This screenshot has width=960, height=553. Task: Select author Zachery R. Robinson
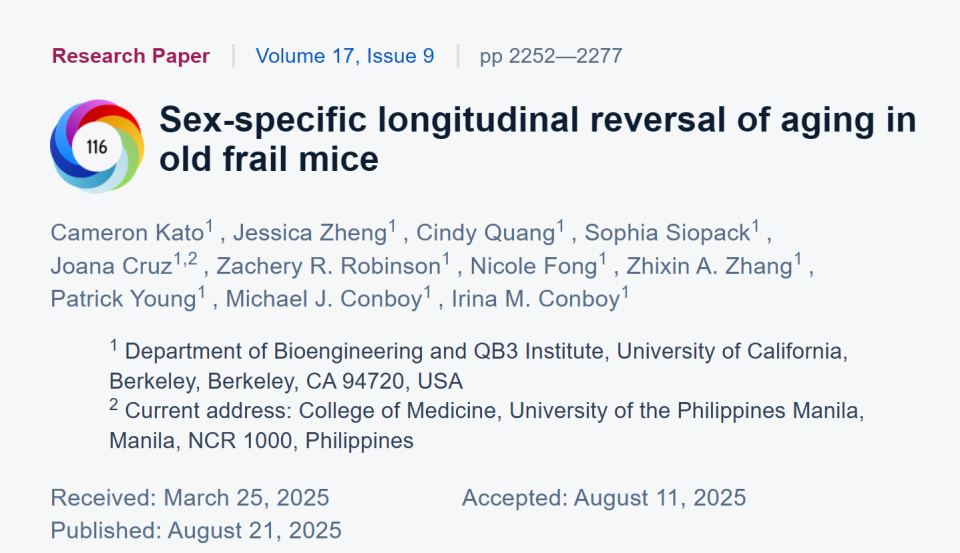[x=328, y=266]
